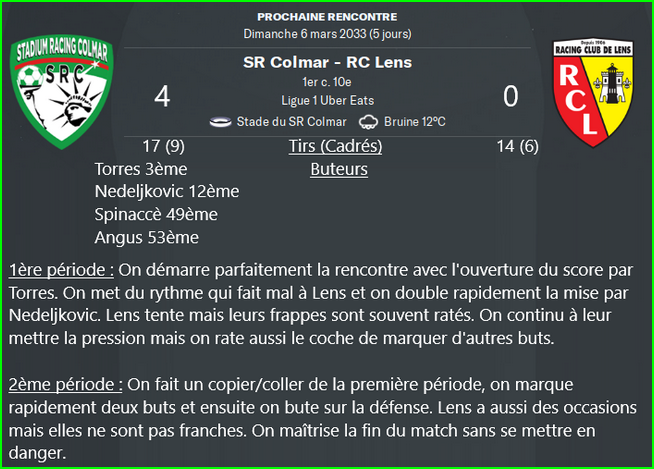The image size is (654, 469).
Task: Click RC Lens's score of 0
Action: click(511, 97)
